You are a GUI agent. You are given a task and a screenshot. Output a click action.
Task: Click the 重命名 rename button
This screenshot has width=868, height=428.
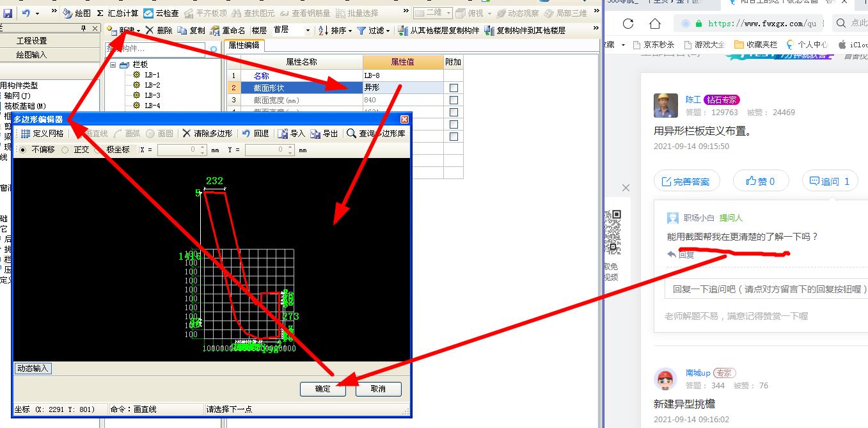coord(228,30)
